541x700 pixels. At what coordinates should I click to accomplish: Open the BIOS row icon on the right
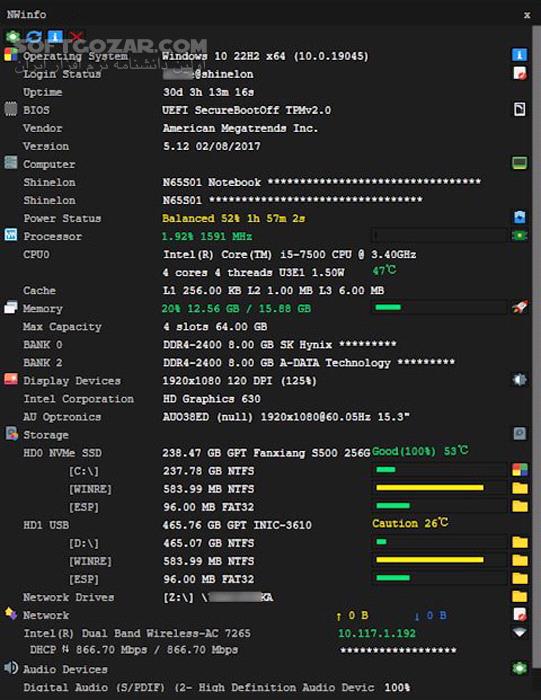519,109
